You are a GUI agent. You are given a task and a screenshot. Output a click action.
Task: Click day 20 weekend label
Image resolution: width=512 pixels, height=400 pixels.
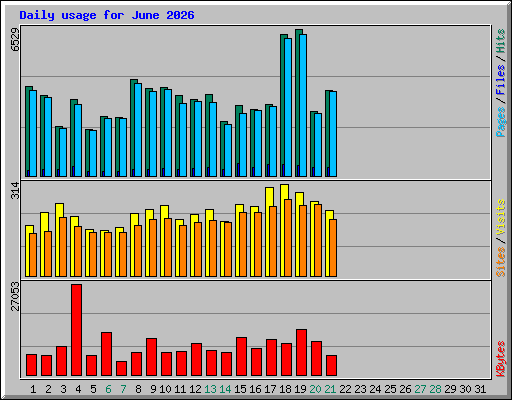(x=315, y=389)
